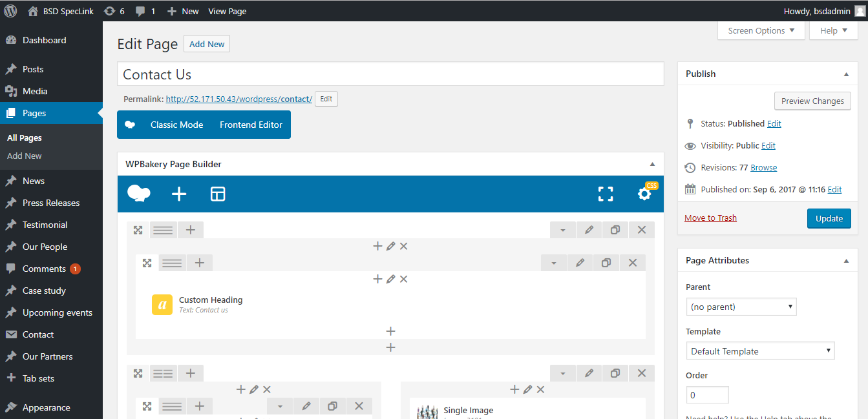Click the Update button
Viewport: 868px width, 419px height.
(x=829, y=218)
